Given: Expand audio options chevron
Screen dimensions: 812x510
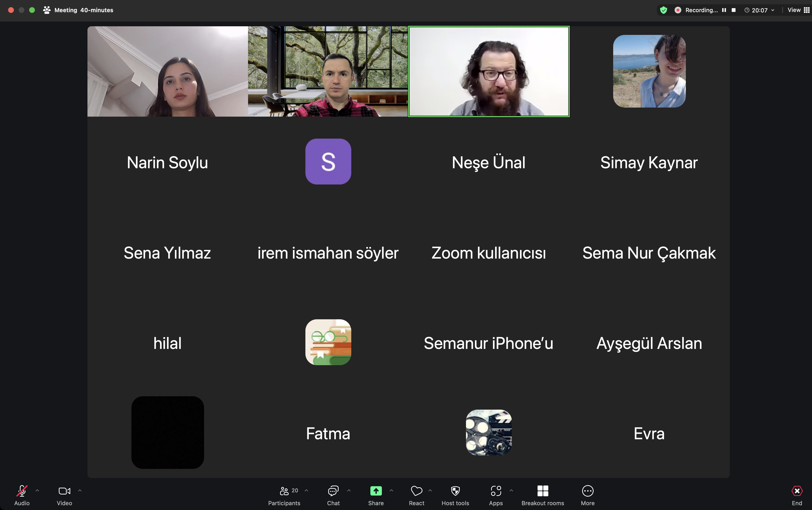Looking at the screenshot, I should (x=38, y=490).
